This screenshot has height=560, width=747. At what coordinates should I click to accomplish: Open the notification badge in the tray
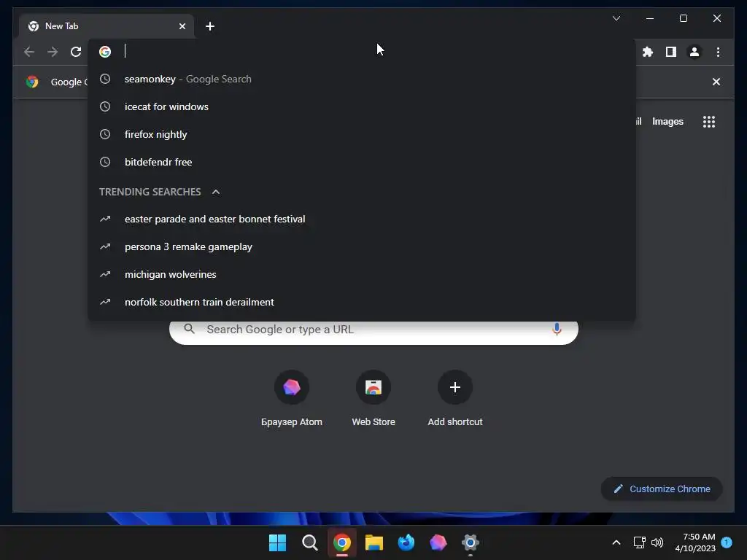(x=727, y=542)
